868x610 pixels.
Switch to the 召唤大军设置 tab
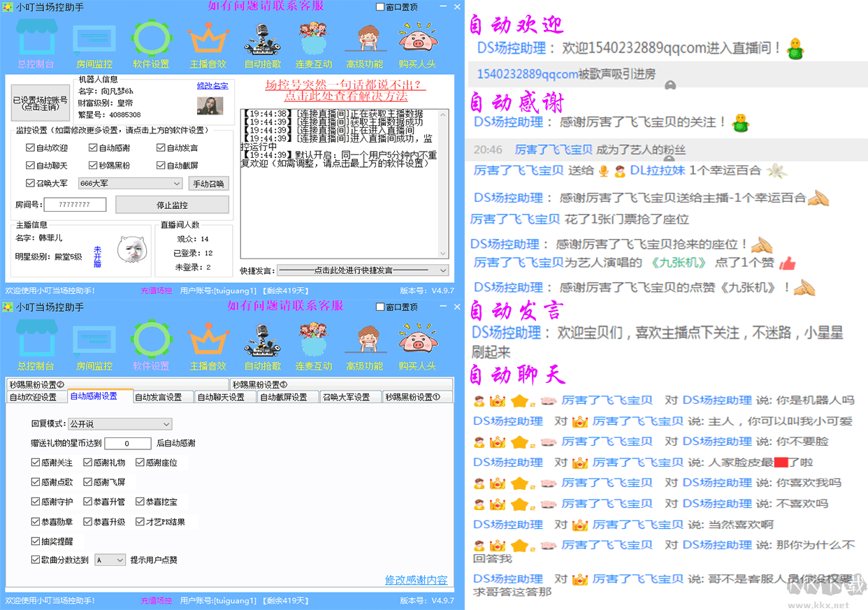tap(350, 397)
